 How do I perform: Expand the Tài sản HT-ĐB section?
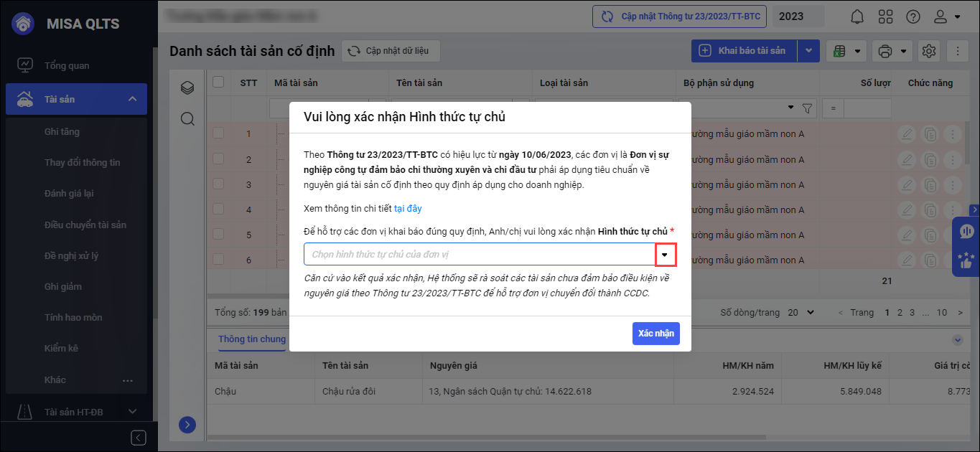(132, 411)
